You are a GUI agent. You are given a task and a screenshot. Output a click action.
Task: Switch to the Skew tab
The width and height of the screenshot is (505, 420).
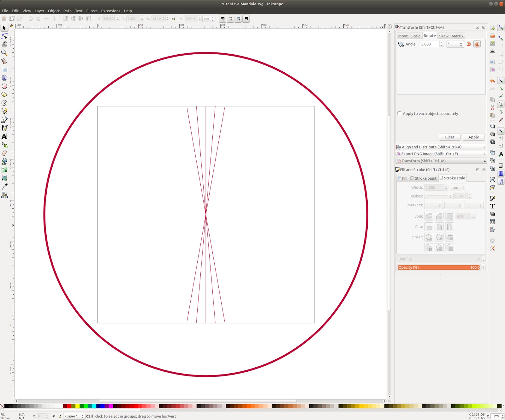443,36
